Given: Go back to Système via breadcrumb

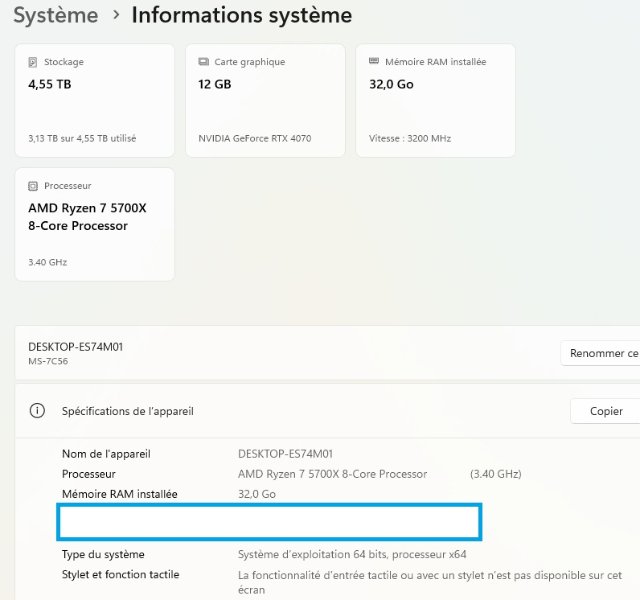Looking at the screenshot, I should (55, 15).
